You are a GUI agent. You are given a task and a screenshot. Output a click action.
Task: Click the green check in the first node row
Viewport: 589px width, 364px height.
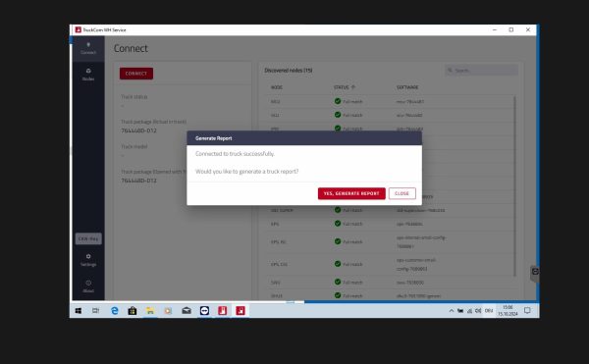tap(338, 101)
